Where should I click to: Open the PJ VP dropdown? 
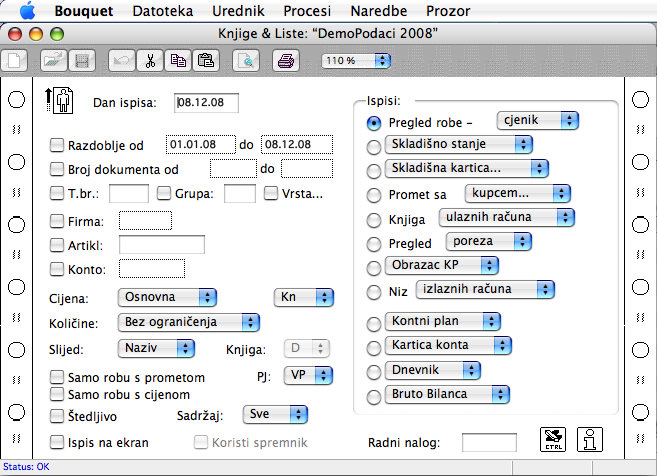308,375
